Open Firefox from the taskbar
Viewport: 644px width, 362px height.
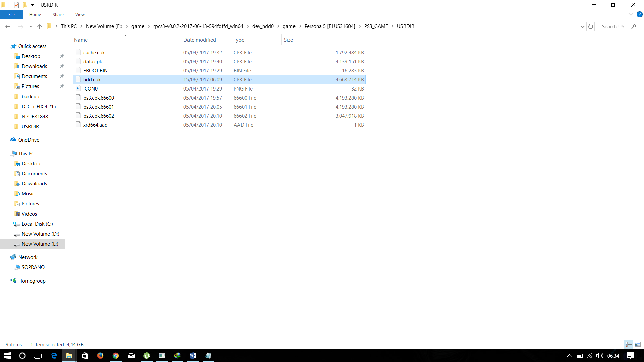point(100,356)
